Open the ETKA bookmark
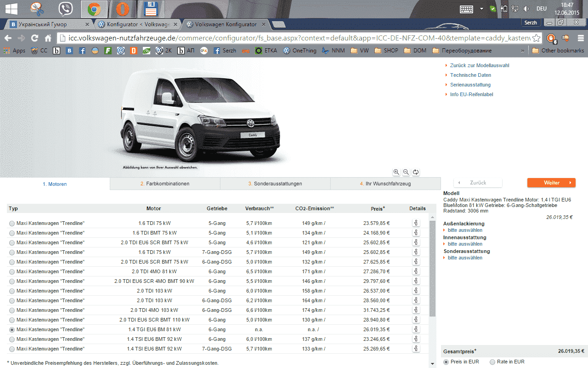 point(266,51)
